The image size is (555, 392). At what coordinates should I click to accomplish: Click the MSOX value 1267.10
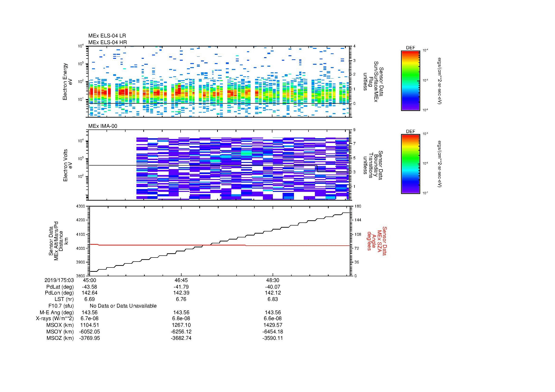point(181,325)
